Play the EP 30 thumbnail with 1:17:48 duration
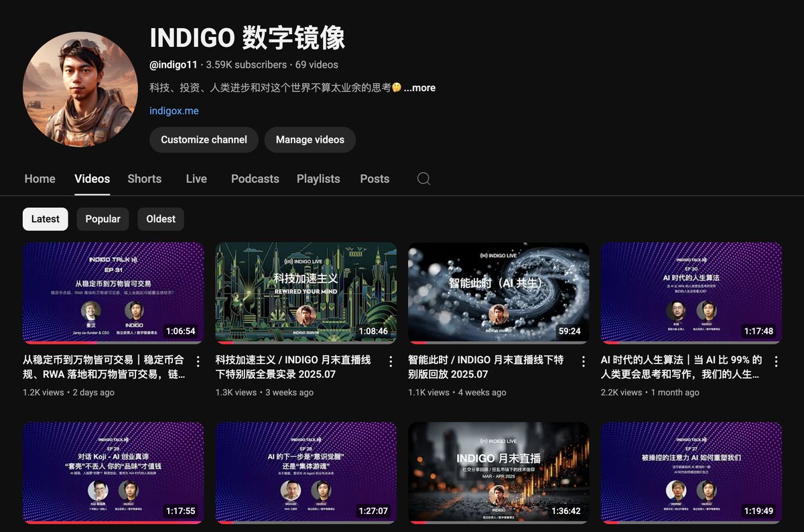This screenshot has width=804, height=532. point(691,293)
